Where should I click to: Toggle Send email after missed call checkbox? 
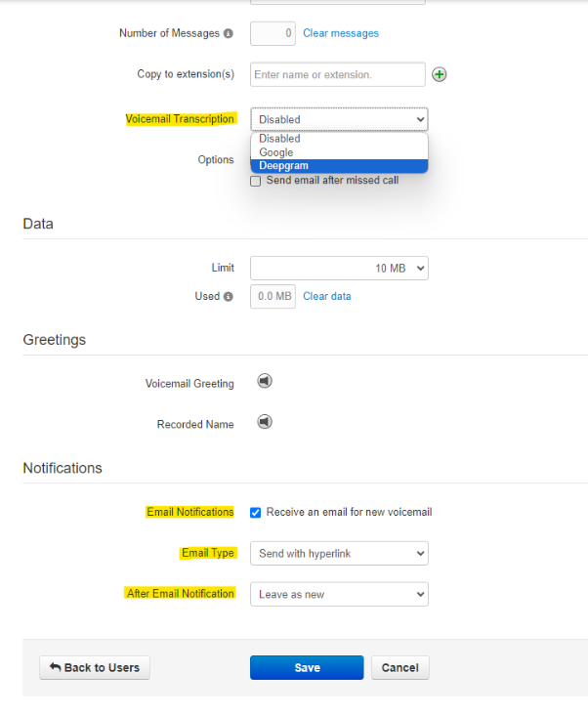(x=255, y=181)
